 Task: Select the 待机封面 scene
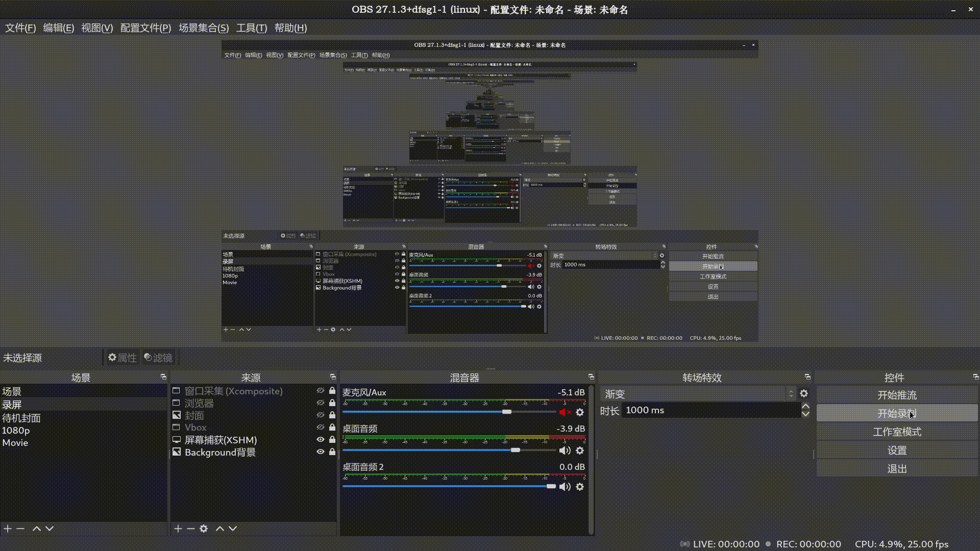click(83, 418)
